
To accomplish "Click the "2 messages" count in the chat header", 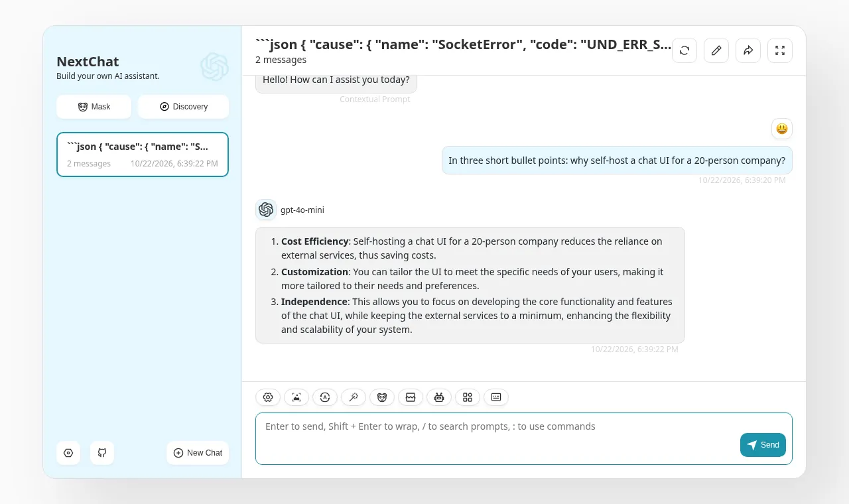I will (x=281, y=60).
